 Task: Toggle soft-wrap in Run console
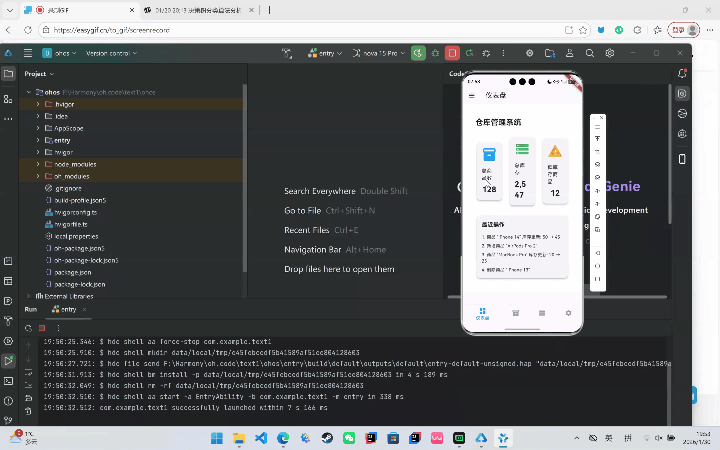(28, 372)
